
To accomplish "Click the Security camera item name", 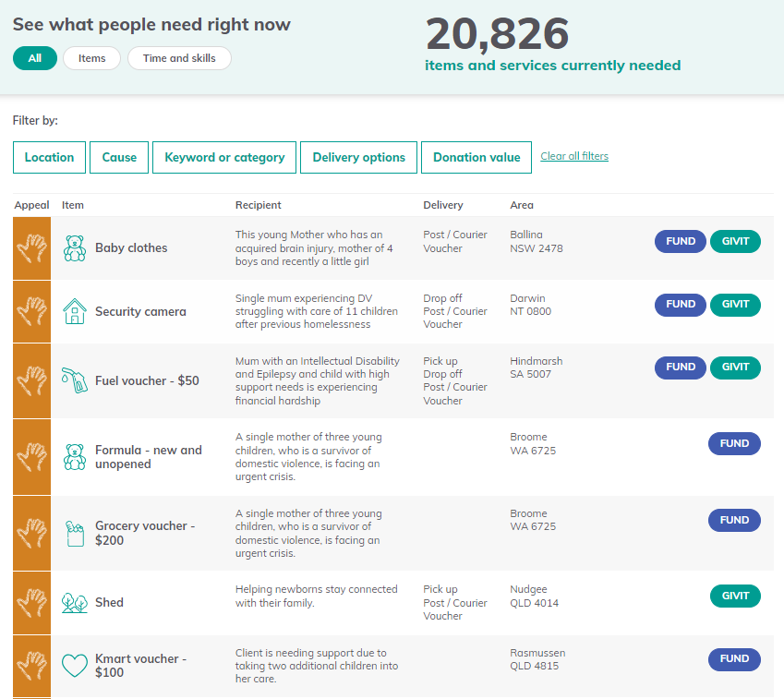I will pyautogui.click(x=140, y=311).
